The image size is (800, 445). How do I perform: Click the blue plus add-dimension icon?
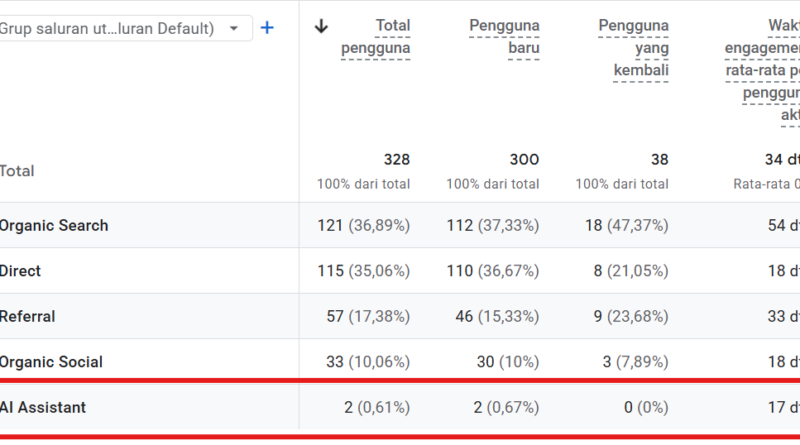(x=267, y=28)
